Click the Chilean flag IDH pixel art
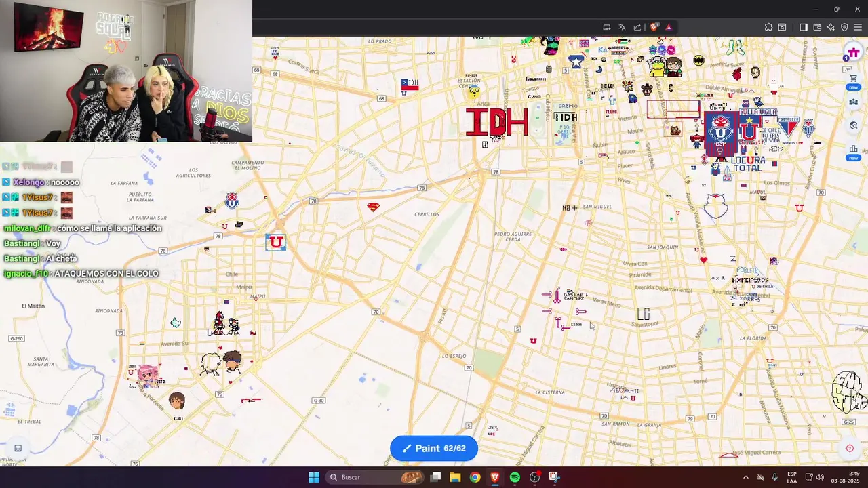 pos(410,85)
